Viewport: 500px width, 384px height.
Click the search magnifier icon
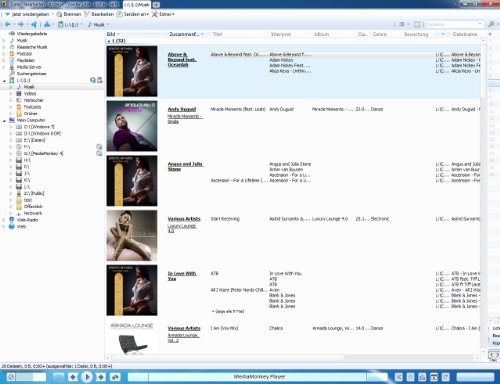(x=491, y=24)
